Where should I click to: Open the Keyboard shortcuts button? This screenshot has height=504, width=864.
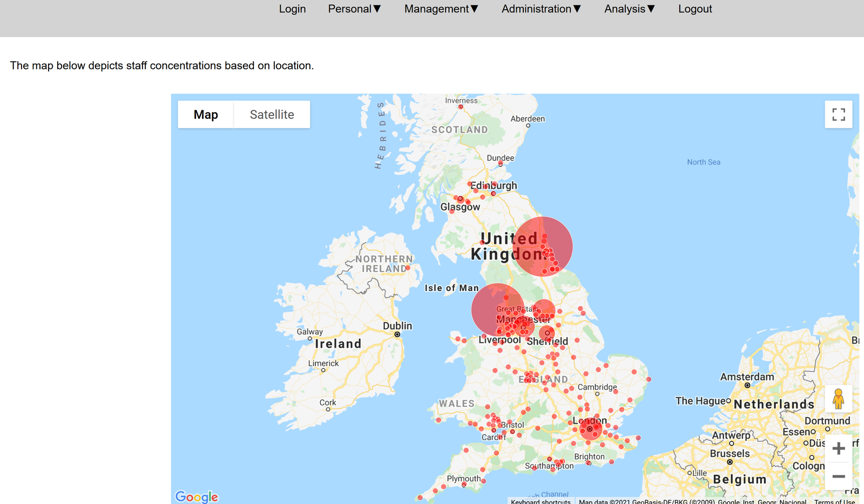pyautogui.click(x=541, y=501)
